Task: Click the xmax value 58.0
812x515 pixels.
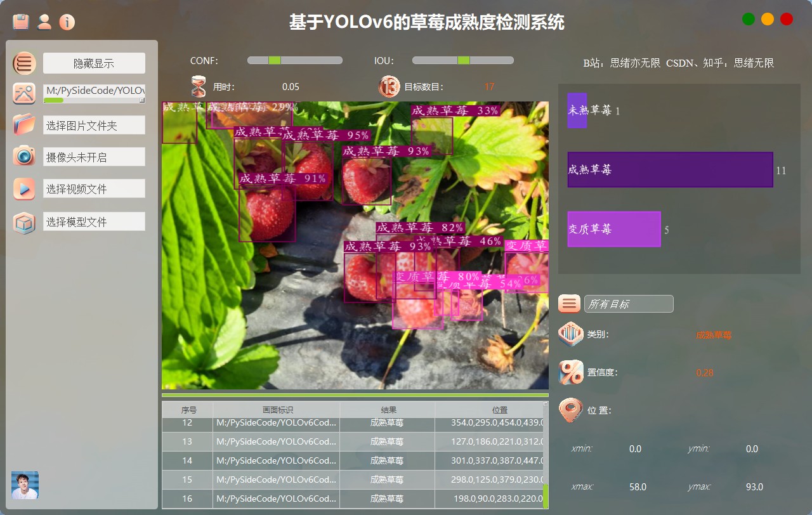Action: [x=638, y=487]
